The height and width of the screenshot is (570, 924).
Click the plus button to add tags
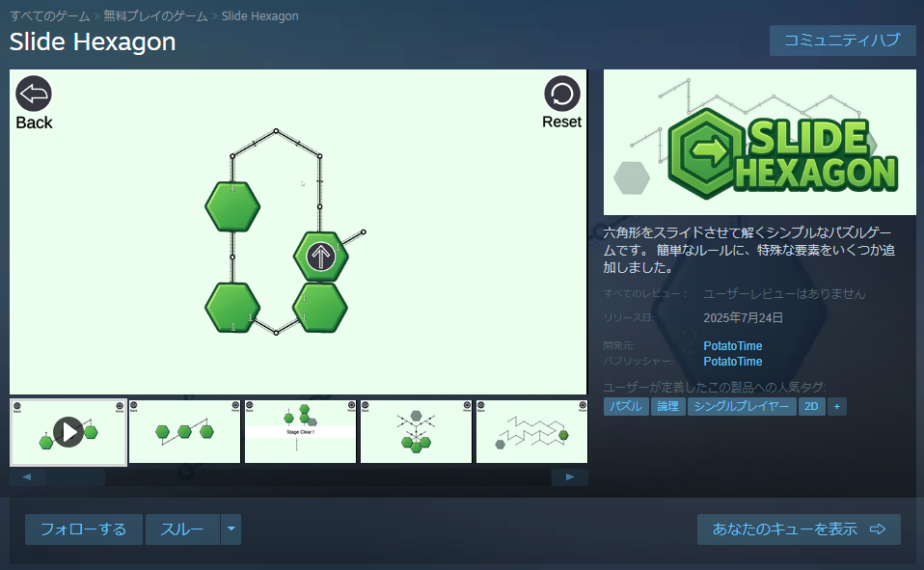[837, 407]
